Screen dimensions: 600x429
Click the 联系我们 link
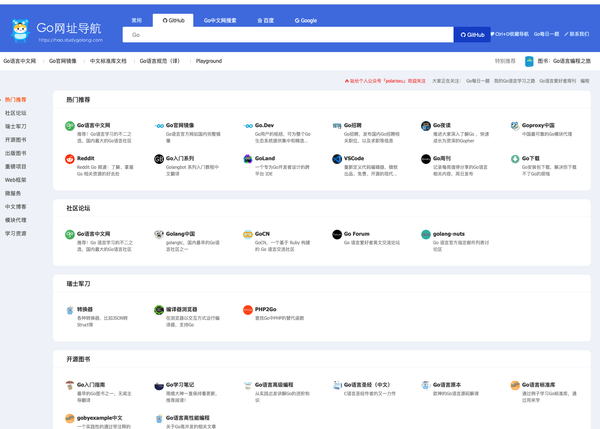[x=577, y=34]
